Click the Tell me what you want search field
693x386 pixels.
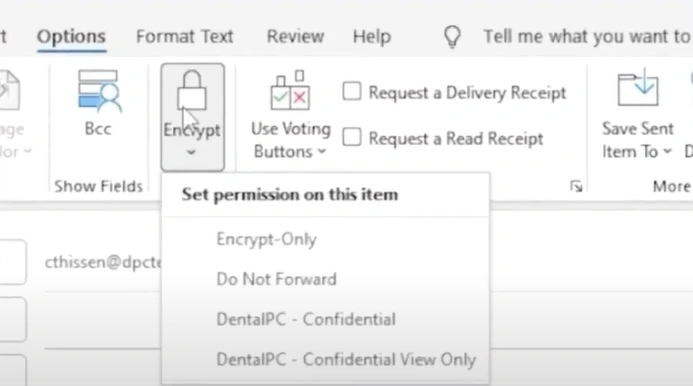587,37
